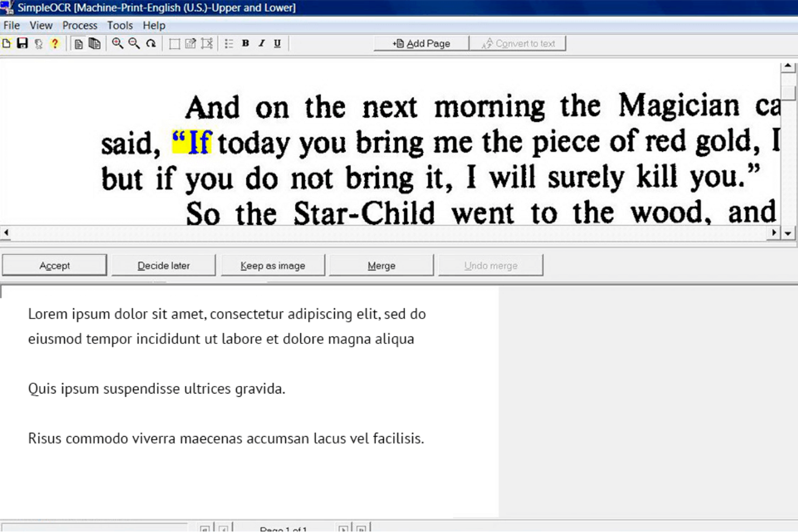The height and width of the screenshot is (532, 798).
Task: Toggle bold text formatting
Action: (245, 44)
